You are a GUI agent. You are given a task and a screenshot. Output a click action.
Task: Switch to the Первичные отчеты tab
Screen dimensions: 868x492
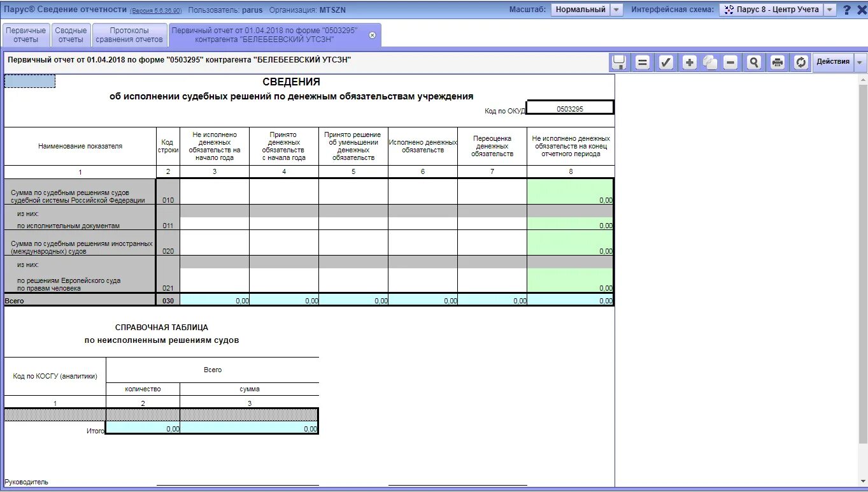26,35
